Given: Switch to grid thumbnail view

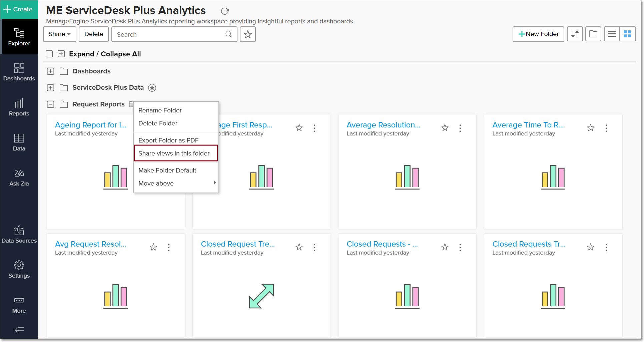Looking at the screenshot, I should point(627,34).
